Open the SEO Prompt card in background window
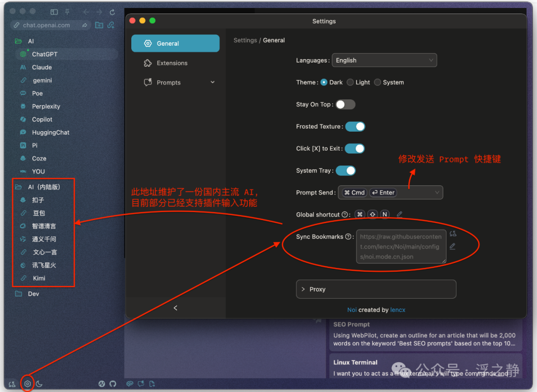The height and width of the screenshot is (392, 537). (x=425, y=334)
